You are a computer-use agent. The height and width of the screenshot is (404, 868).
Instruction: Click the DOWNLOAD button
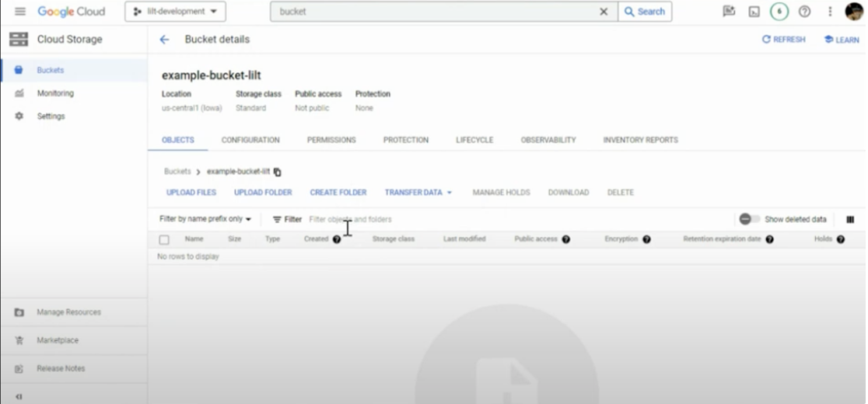(x=569, y=193)
